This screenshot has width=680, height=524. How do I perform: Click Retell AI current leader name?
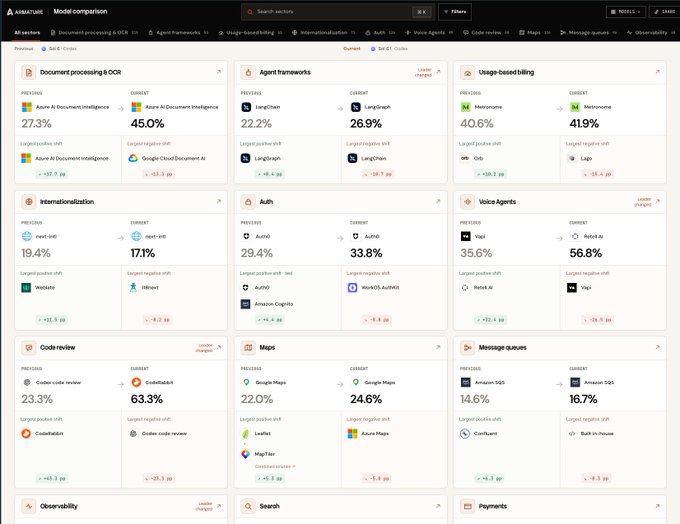pos(593,236)
